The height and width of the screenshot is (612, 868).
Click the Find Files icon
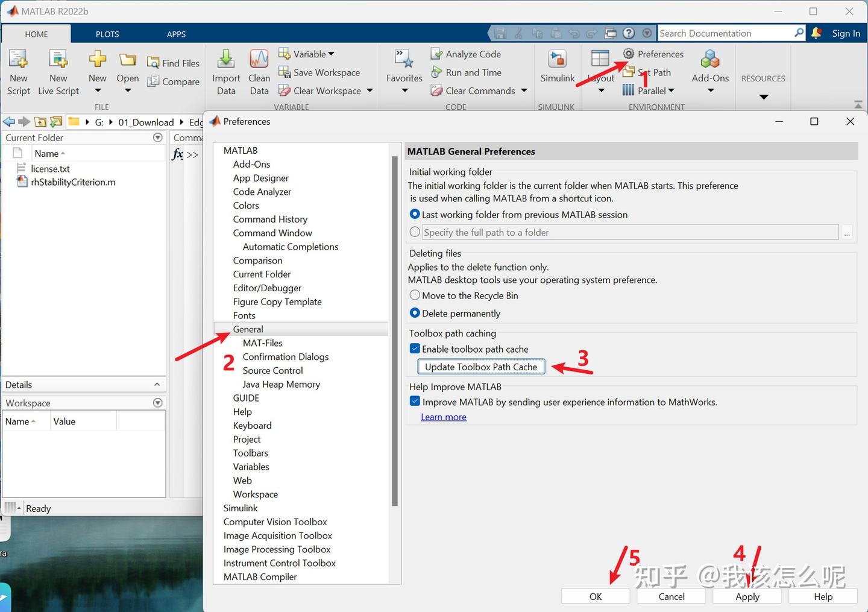(153, 63)
